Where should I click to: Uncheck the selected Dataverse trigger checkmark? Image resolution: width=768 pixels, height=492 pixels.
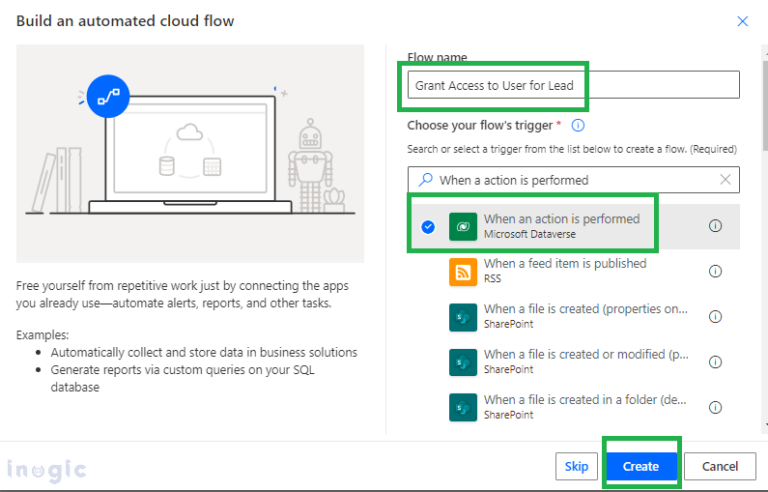pos(428,227)
